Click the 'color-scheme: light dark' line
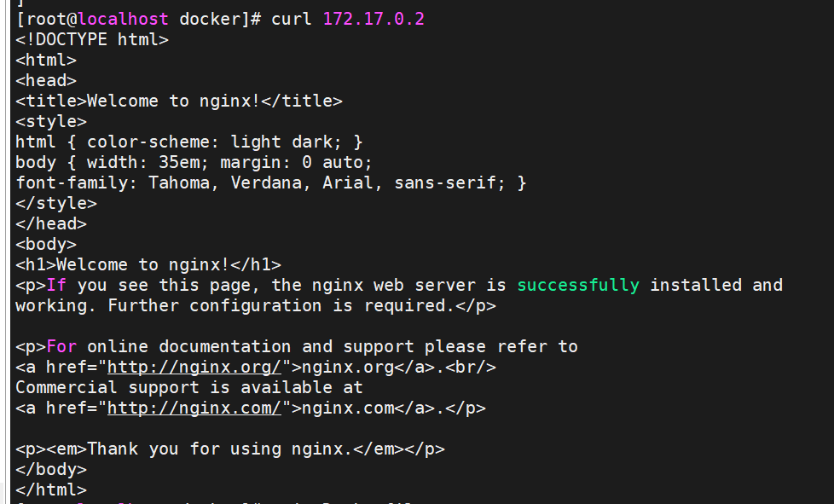The width and height of the screenshot is (834, 504). coord(188,142)
